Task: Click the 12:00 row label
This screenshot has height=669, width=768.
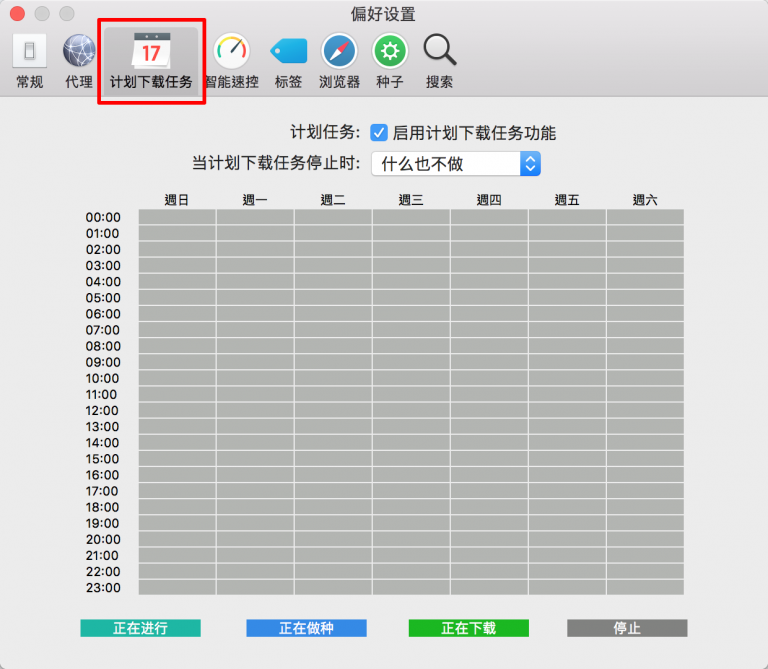Action: click(102, 410)
